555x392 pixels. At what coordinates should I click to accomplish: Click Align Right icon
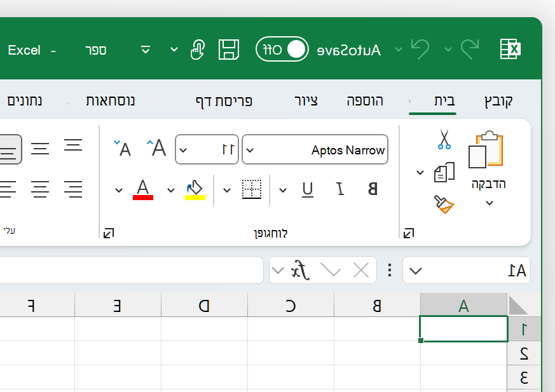[x=73, y=189]
